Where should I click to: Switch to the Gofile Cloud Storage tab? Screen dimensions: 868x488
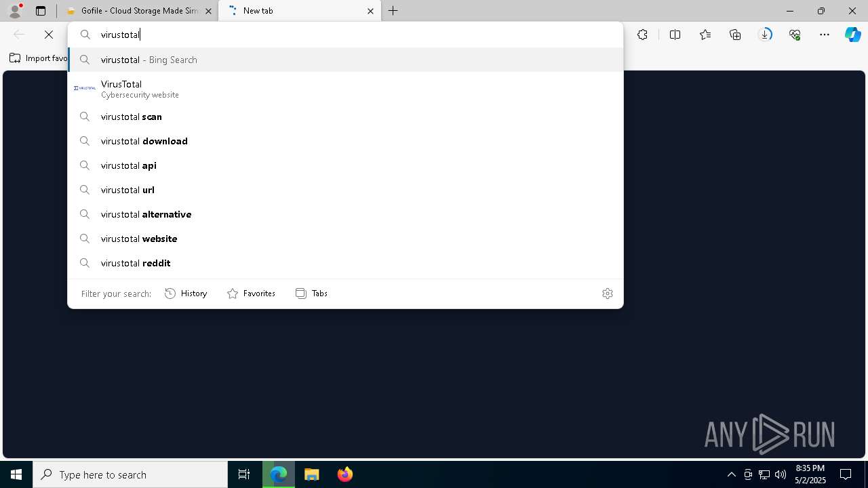tap(138, 11)
